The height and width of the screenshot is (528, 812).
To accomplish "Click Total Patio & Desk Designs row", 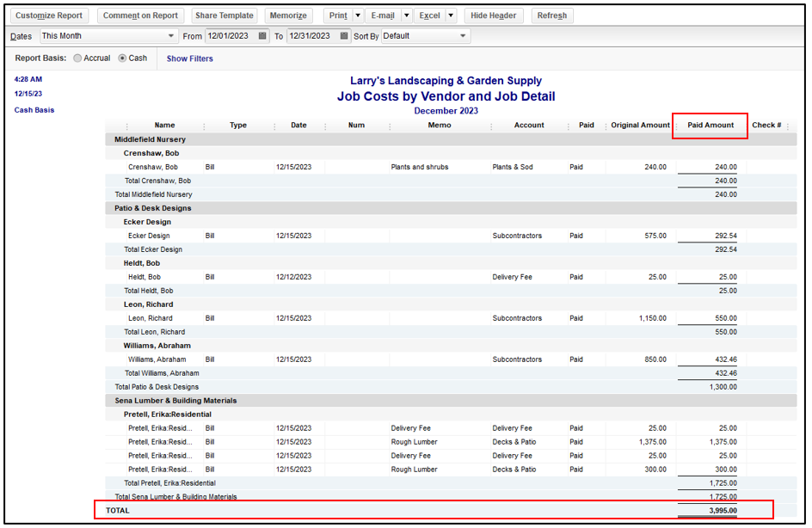I will 451,387.
